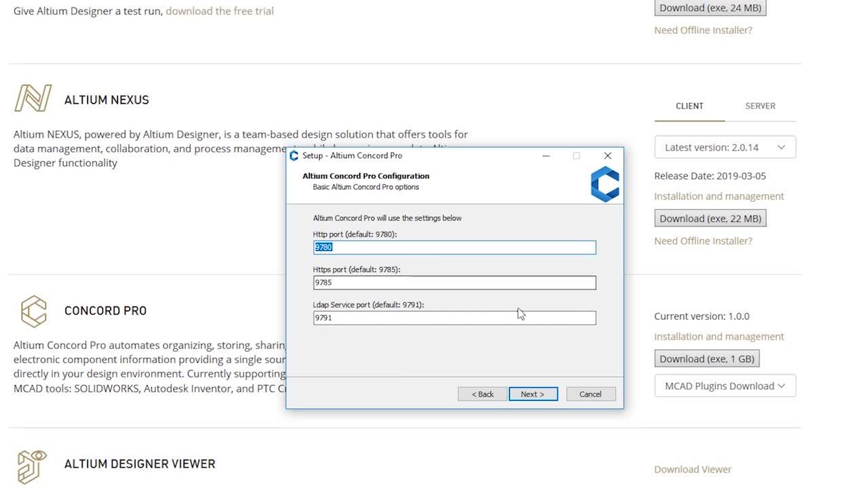Image resolution: width=868 pixels, height=488 pixels.
Task: Click the Concord Pro hexagon logo icon
Action: (x=33, y=311)
